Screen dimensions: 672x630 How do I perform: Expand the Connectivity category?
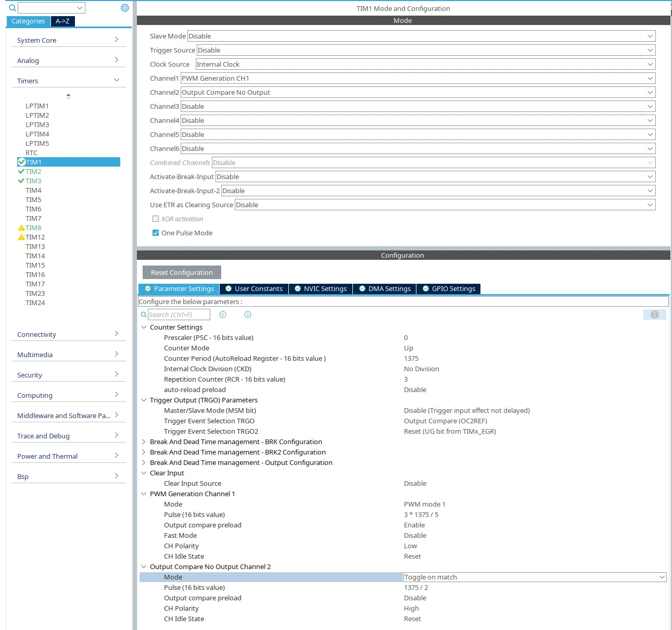[x=68, y=334]
